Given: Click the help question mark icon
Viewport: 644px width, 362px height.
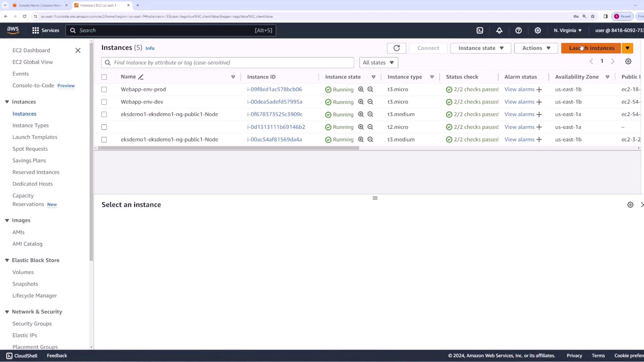Looking at the screenshot, I should coord(518,31).
